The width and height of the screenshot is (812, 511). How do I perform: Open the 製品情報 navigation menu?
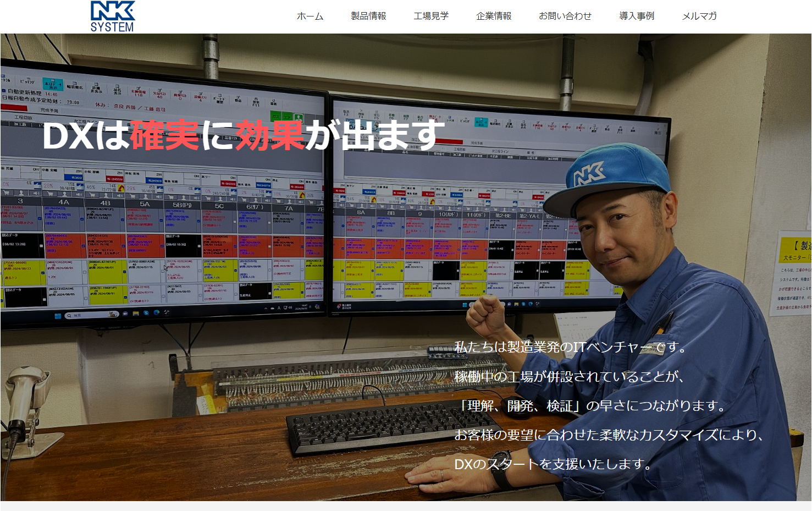(x=368, y=16)
